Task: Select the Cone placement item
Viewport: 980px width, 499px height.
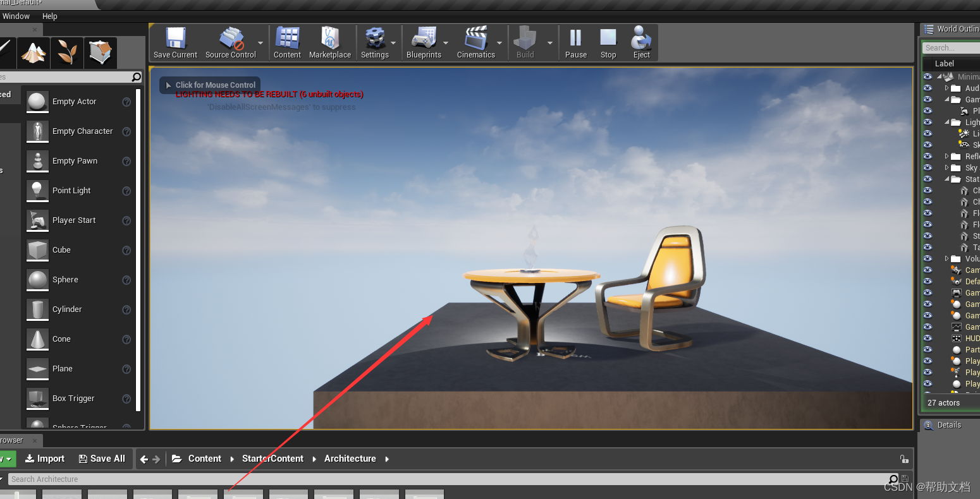Action: point(79,339)
